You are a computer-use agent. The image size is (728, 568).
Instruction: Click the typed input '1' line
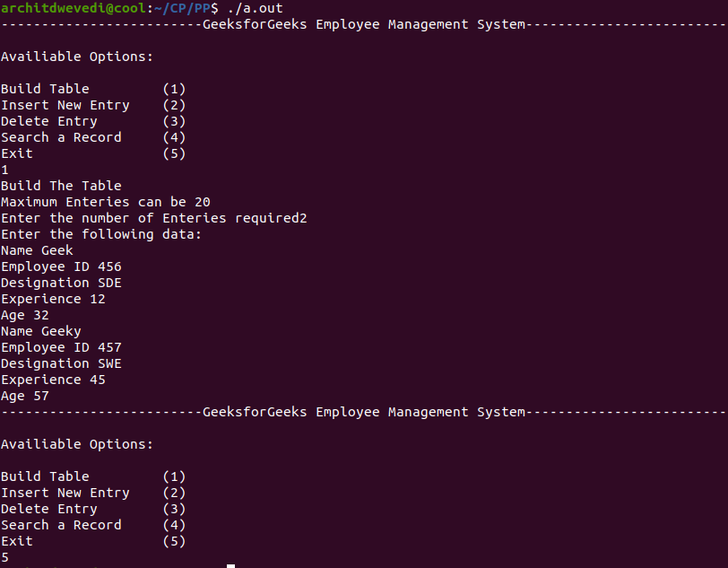tap(4, 170)
